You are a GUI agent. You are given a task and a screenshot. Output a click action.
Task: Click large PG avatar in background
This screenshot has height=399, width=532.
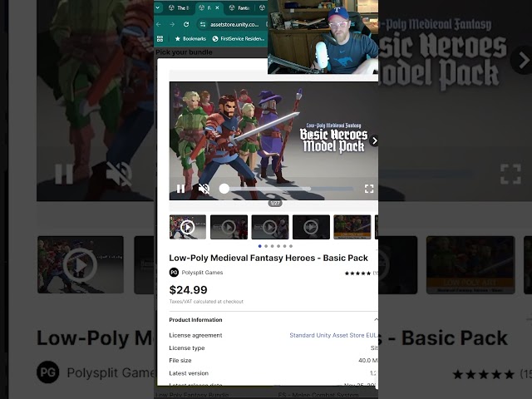(48, 372)
